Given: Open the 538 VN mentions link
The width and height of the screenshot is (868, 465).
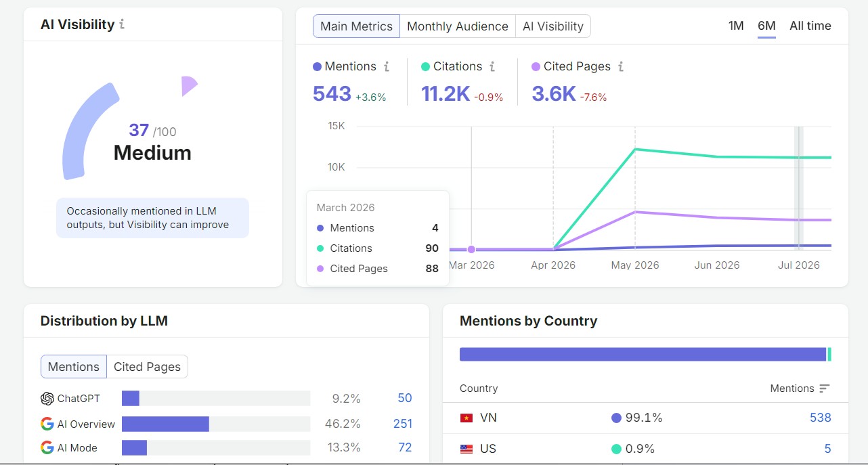Looking at the screenshot, I should point(821,418).
